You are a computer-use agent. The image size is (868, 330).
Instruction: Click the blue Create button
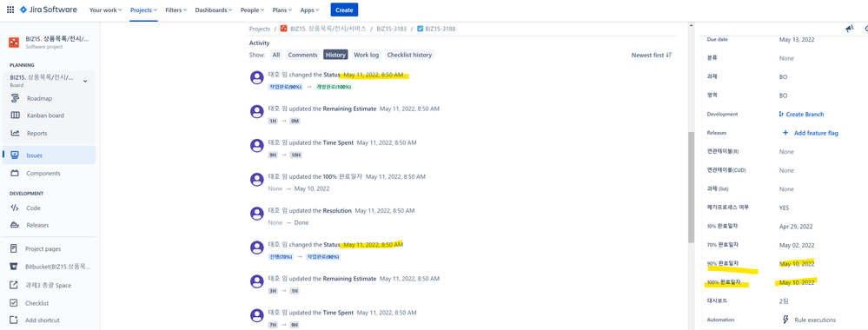tap(344, 10)
